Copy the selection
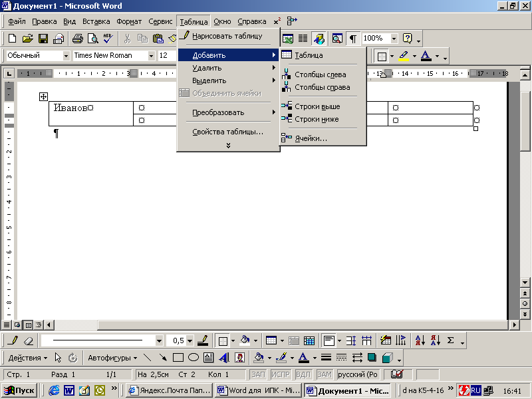Viewport: 532px width, 399px height. (142, 39)
